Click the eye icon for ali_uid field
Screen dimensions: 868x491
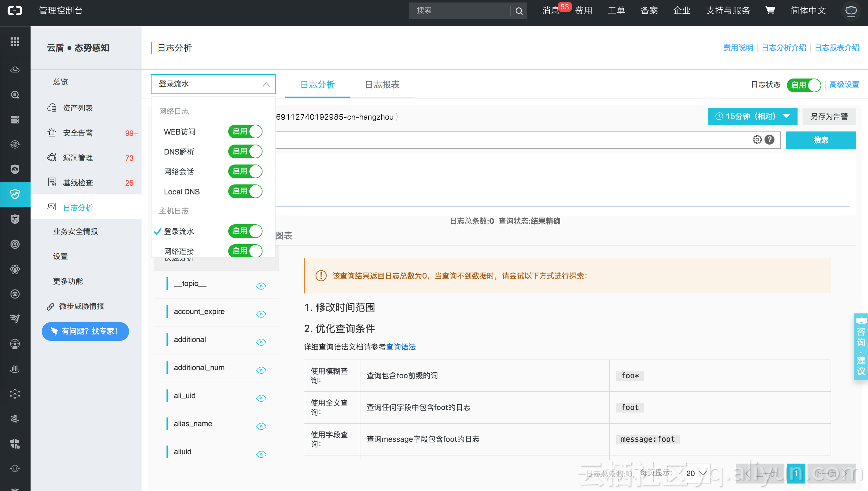click(x=261, y=398)
